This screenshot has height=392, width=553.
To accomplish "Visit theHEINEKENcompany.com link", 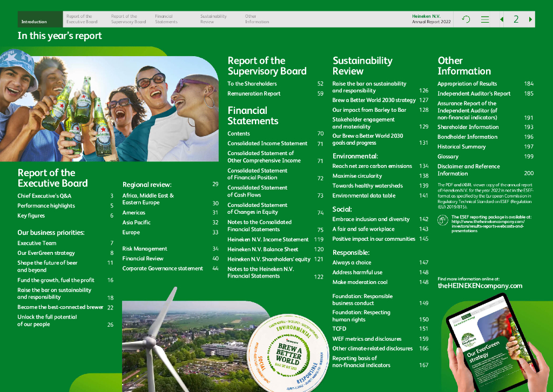I will [480, 286].
